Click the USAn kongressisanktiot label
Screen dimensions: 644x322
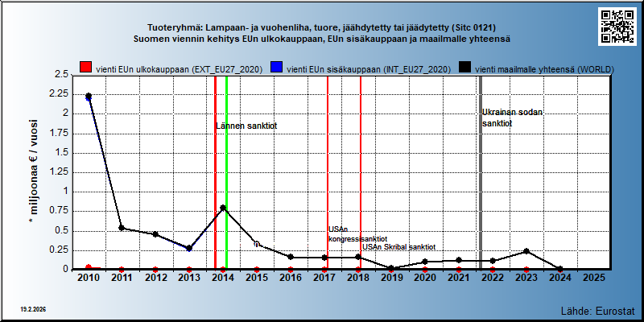click(357, 234)
